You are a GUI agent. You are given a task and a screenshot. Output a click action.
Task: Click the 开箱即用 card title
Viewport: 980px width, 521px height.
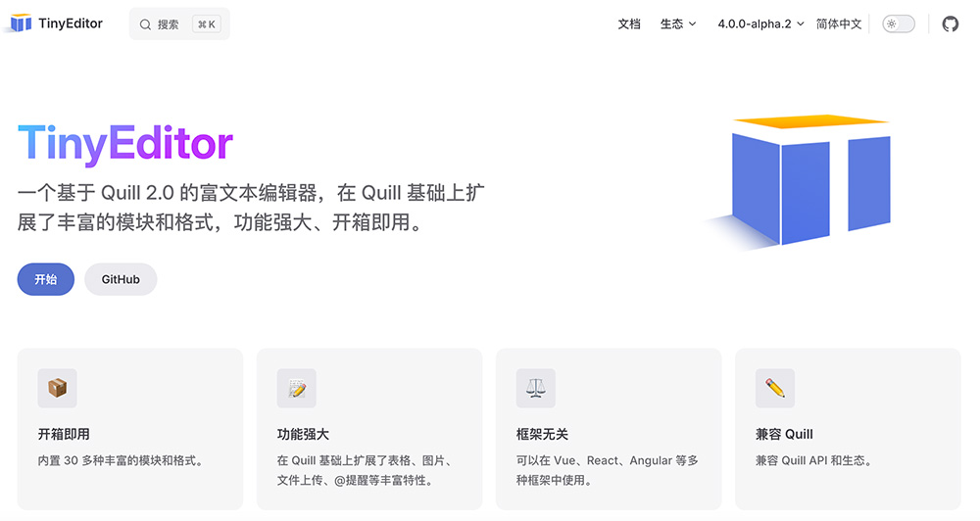click(64, 434)
